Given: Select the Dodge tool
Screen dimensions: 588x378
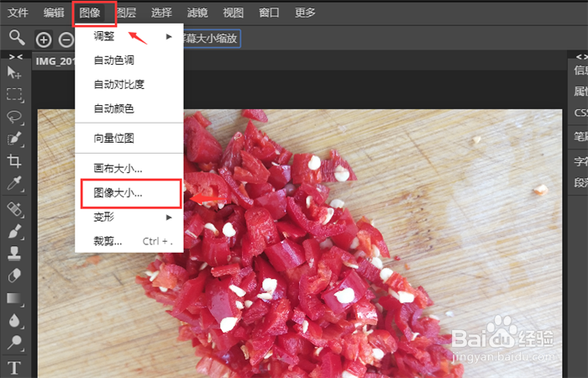Looking at the screenshot, I should pos(14,343).
